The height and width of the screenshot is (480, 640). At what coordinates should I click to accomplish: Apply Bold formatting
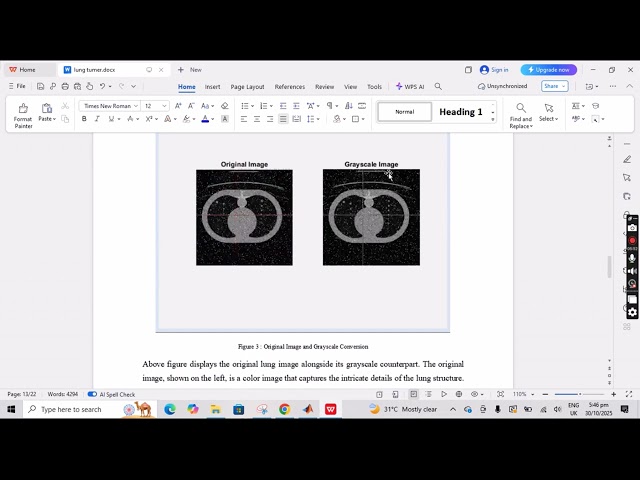point(84,119)
